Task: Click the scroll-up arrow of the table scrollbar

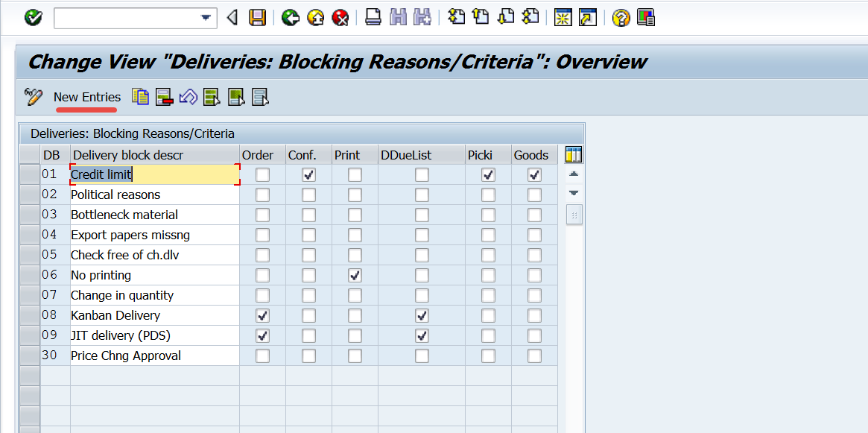Action: 574,174
